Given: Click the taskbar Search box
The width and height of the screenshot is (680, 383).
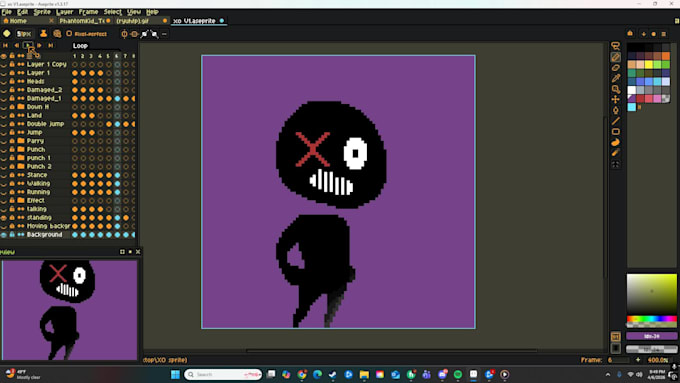Looking at the screenshot, I should (223, 374).
